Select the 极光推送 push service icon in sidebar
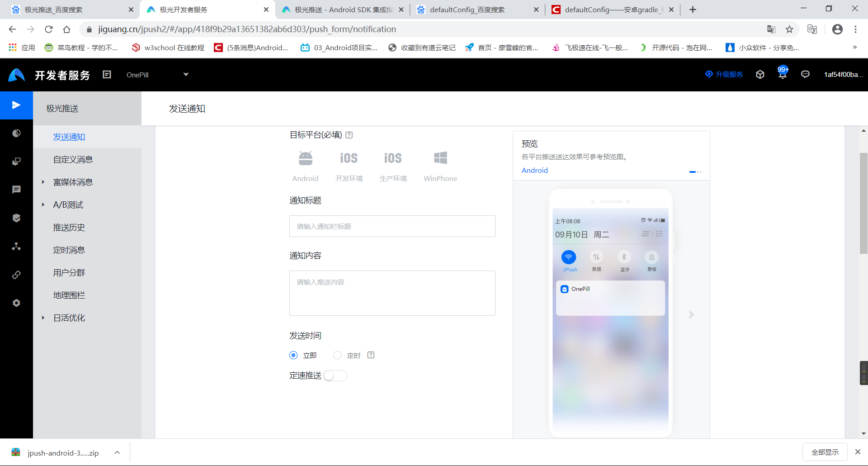This screenshot has height=466, width=868. 16,105
